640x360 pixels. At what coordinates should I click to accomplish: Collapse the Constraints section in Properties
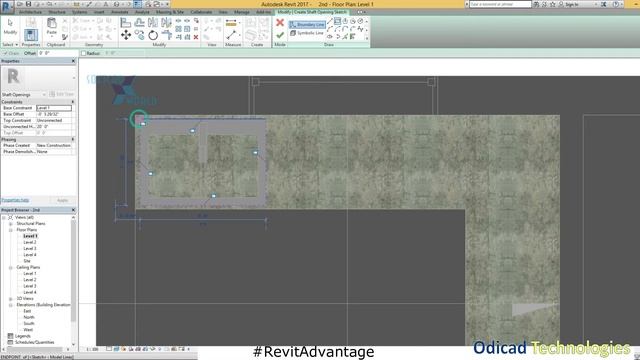pos(73,102)
